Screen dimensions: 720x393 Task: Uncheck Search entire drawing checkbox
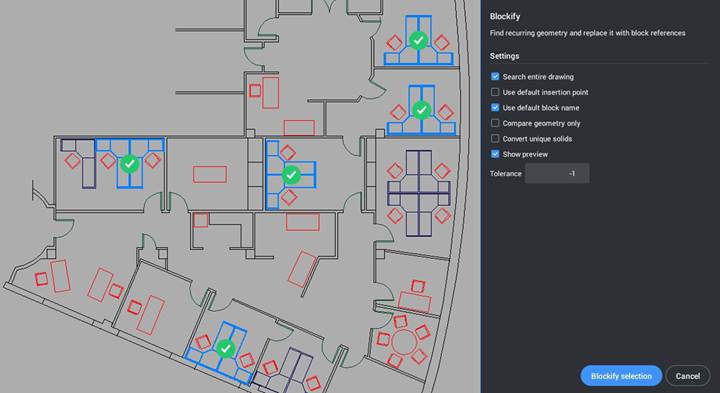[495, 77]
